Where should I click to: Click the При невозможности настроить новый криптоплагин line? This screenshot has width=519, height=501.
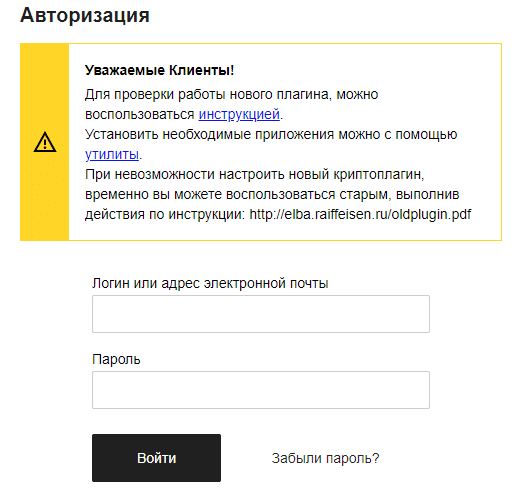[254, 174]
